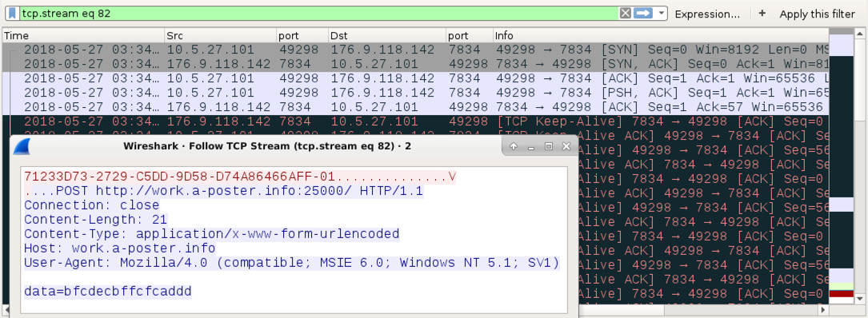The width and height of the screenshot is (868, 318).
Task: Select the first TCP Keep-Alive packet row
Action: coord(415,121)
